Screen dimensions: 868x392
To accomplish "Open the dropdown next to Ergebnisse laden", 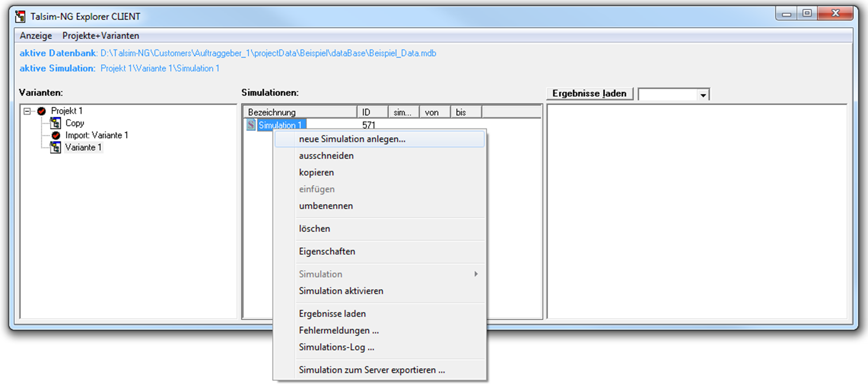I will coord(702,95).
